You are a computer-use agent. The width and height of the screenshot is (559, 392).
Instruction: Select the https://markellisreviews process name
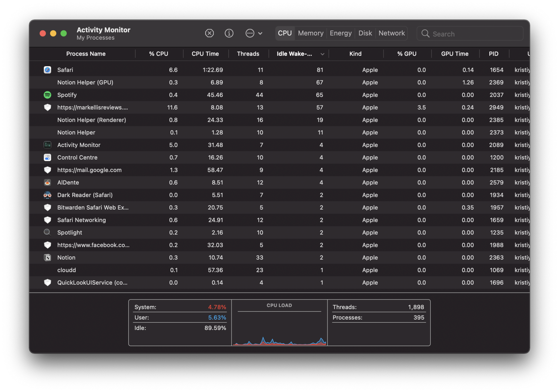(x=93, y=107)
